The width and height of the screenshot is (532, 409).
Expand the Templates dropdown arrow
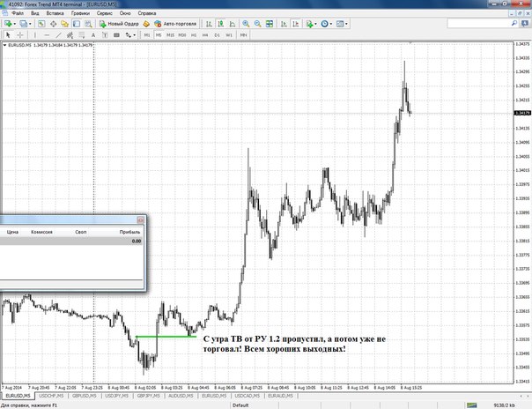(346, 24)
